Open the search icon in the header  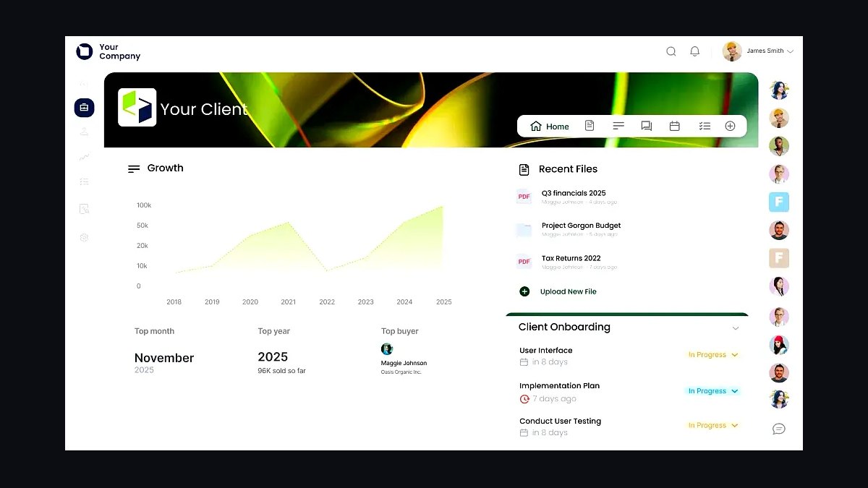tap(671, 51)
